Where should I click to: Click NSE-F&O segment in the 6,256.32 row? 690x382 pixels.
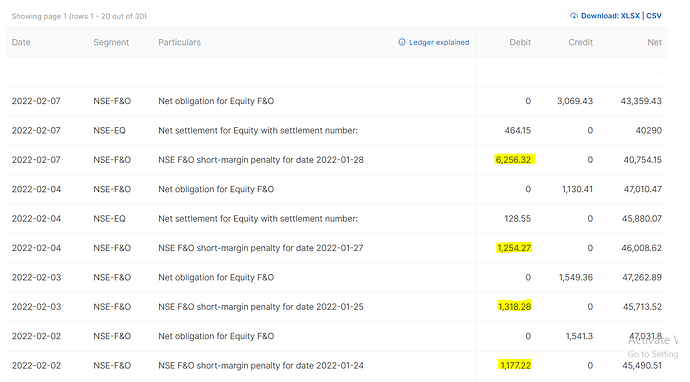point(112,160)
